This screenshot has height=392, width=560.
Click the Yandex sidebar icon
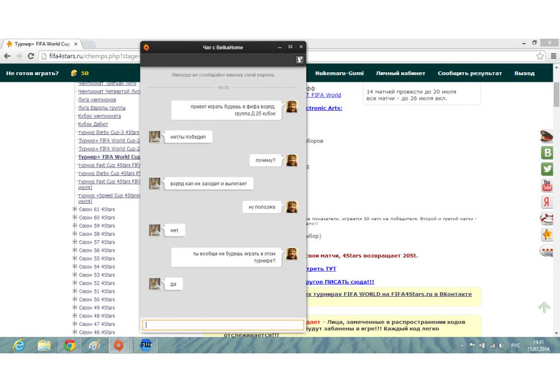tap(547, 202)
